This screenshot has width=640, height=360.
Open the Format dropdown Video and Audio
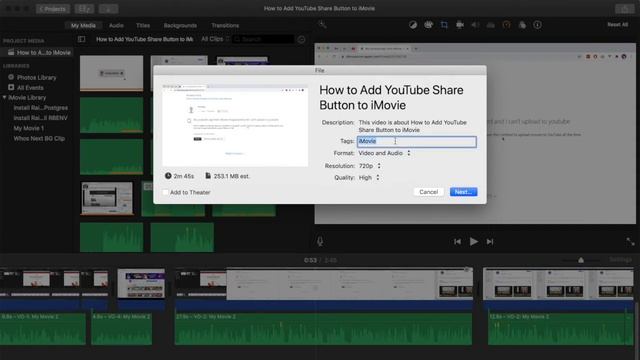click(384, 153)
